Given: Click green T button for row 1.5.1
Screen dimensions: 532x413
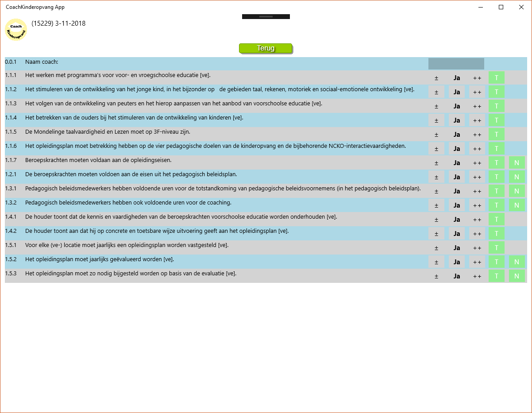Looking at the screenshot, I should [x=497, y=248].
